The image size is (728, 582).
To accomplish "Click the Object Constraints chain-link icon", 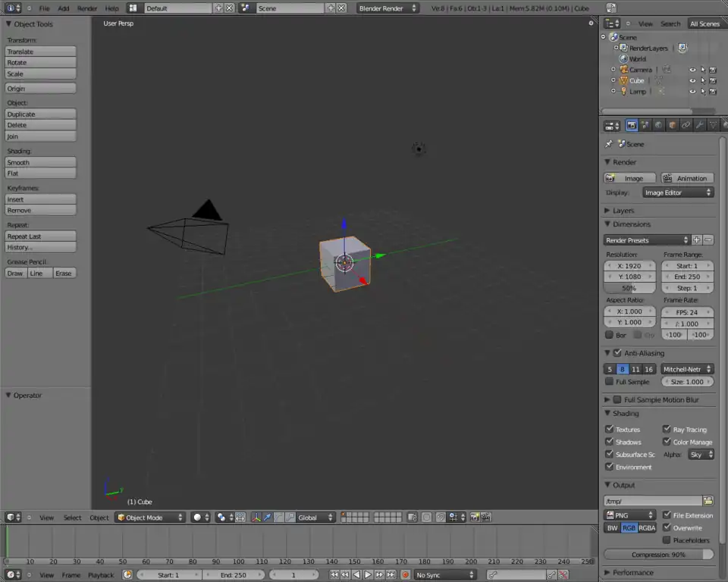I will tap(686, 126).
